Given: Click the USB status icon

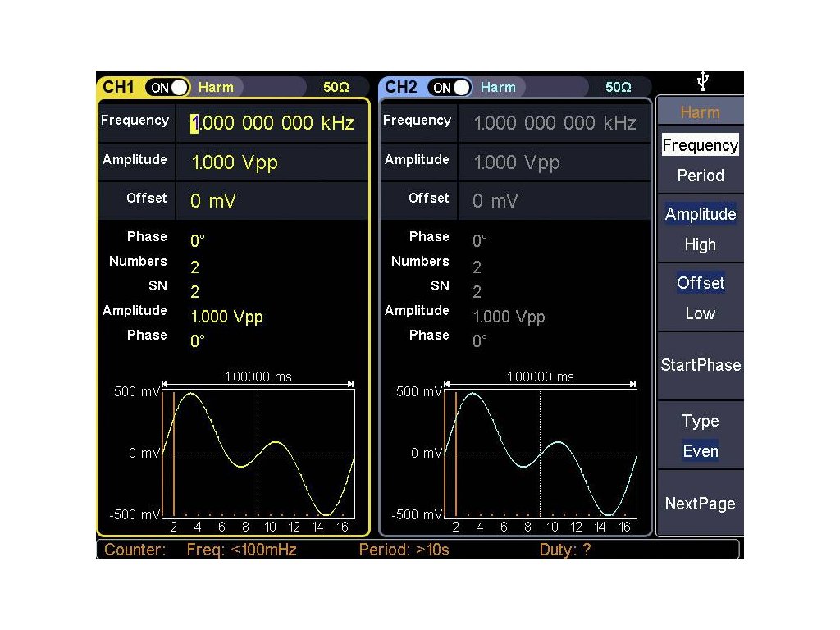Looking at the screenshot, I should [702, 82].
